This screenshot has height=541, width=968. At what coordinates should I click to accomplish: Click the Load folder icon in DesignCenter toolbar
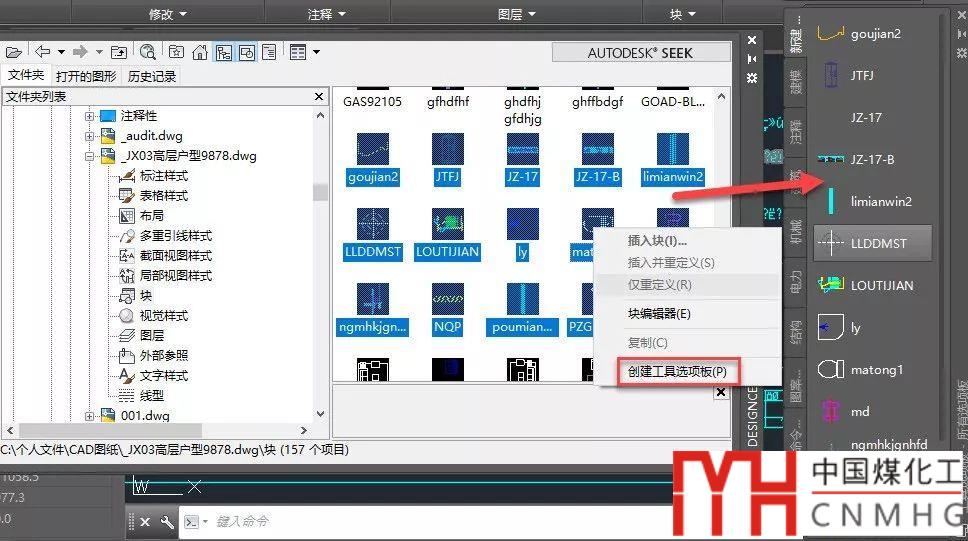[14, 52]
